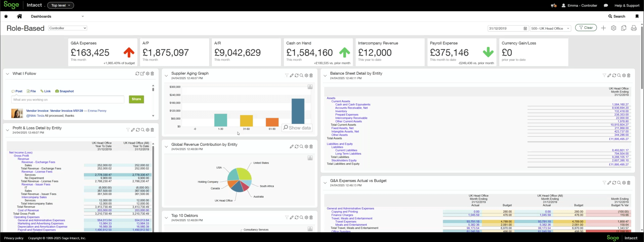Go to the home icon
The image size is (644, 242).
(x=19, y=16)
